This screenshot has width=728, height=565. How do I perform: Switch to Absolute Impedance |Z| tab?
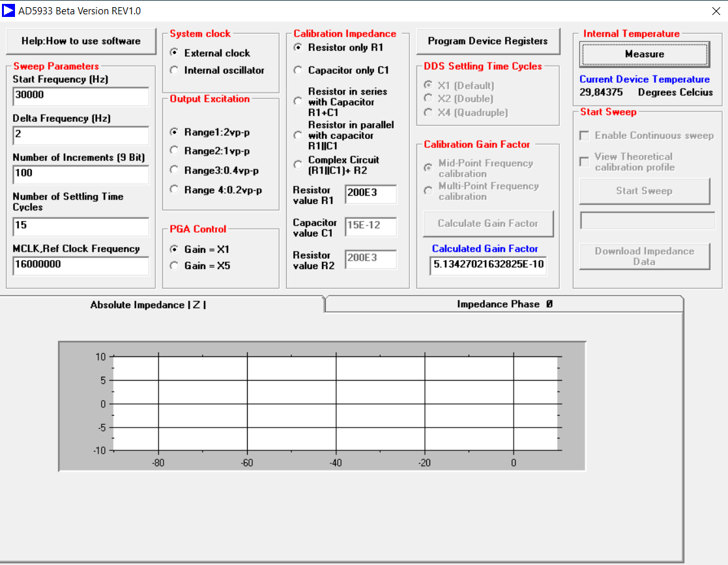tap(162, 304)
